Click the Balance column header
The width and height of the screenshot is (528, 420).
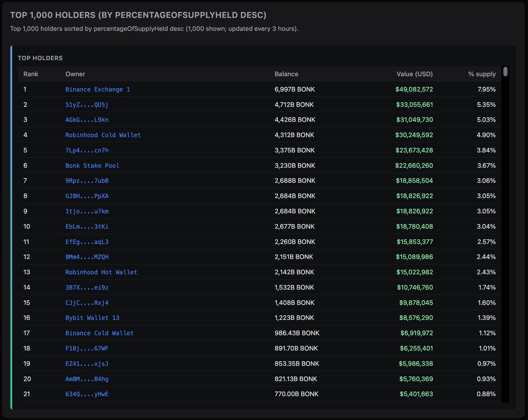[287, 74]
